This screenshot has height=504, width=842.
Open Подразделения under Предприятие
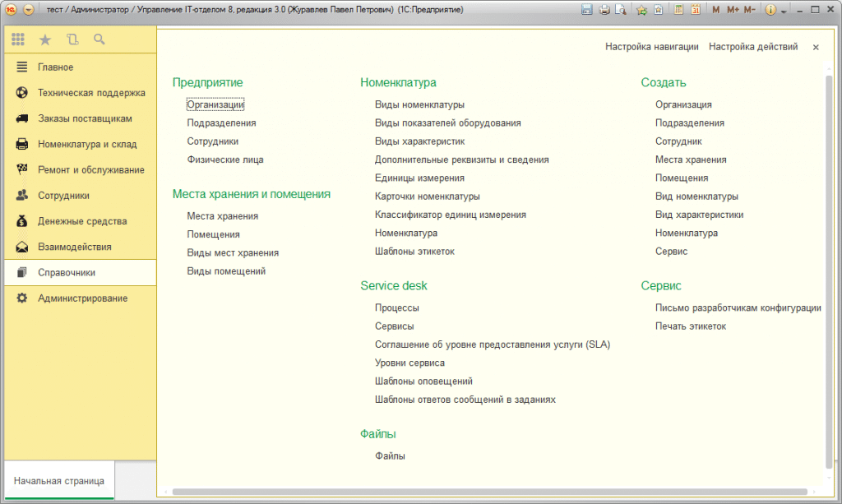(x=221, y=123)
